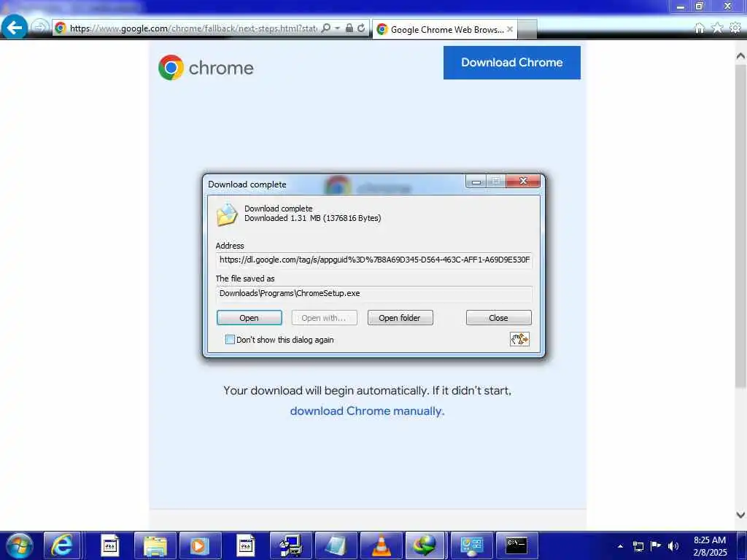
Task: Click the Downloaded 1.31 MB size text
Action: click(312, 218)
